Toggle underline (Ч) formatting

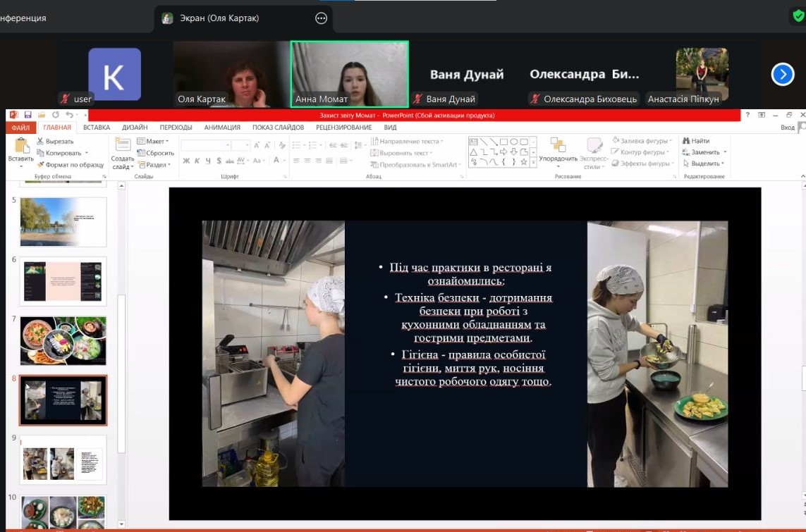point(207,161)
